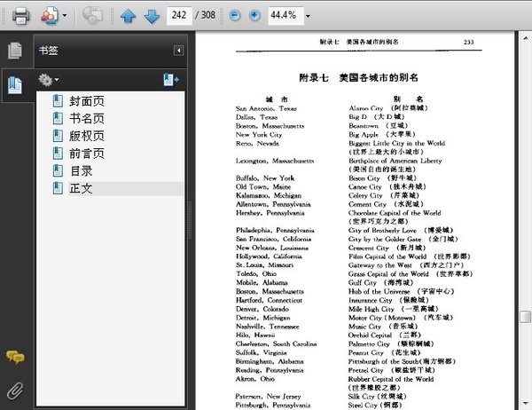Open the 封面页 bookmark

click(87, 101)
